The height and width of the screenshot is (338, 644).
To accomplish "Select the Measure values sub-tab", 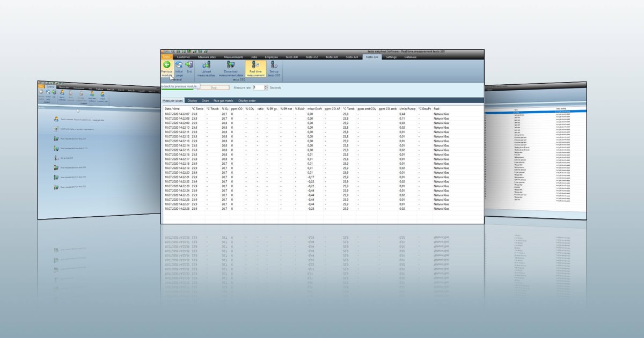I will 172,100.
